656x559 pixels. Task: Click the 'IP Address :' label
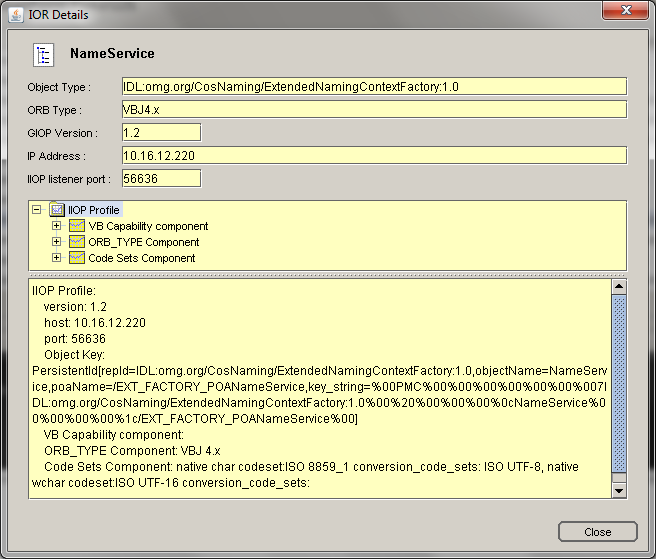[56, 156]
